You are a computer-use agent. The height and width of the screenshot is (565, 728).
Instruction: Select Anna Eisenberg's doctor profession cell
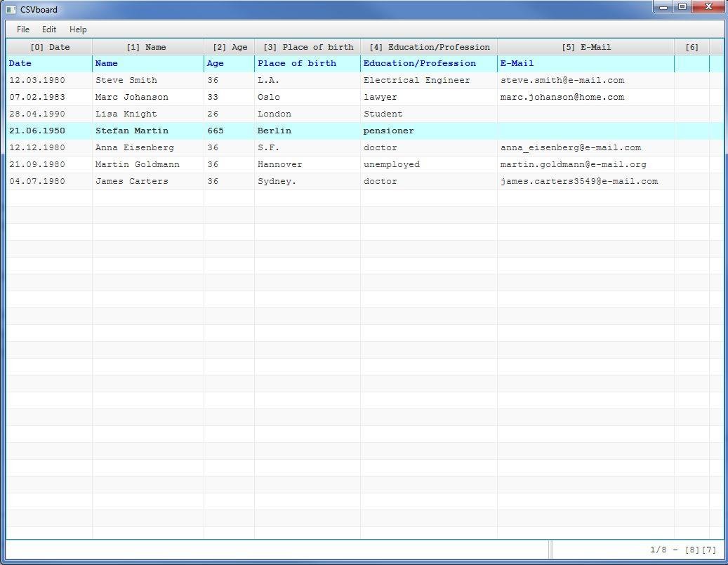[x=429, y=147]
